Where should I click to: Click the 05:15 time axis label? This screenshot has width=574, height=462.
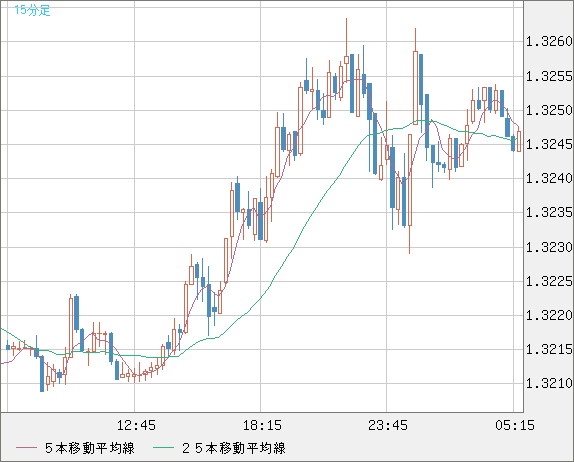point(515,425)
